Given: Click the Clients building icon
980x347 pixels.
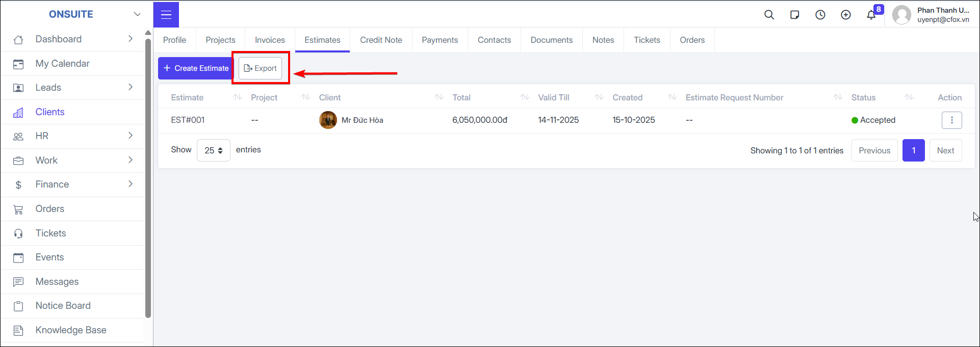Looking at the screenshot, I should coord(18,112).
